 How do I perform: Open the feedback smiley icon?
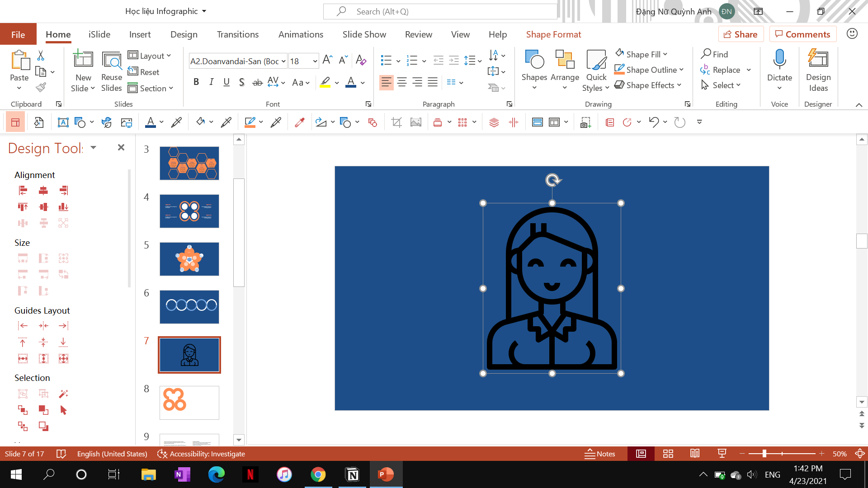[852, 34]
